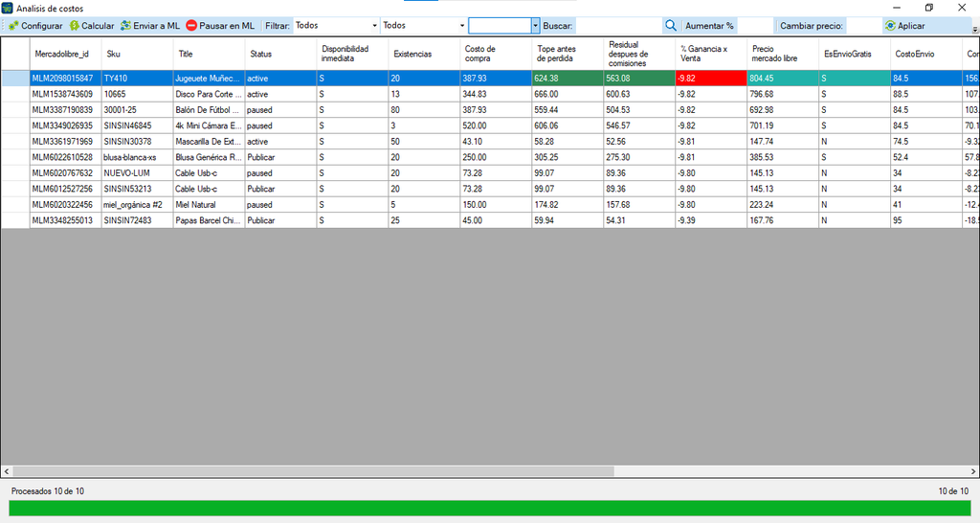
Task: Sort by Residual despues de comisiones header
Action: point(639,54)
